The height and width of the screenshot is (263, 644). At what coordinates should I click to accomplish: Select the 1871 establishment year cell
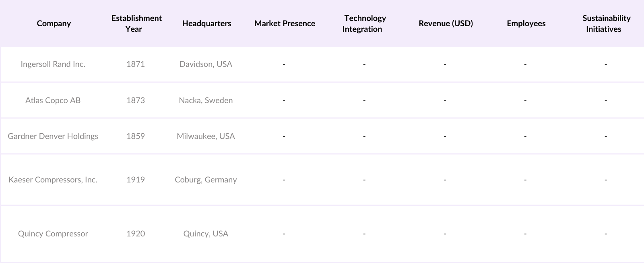136,64
